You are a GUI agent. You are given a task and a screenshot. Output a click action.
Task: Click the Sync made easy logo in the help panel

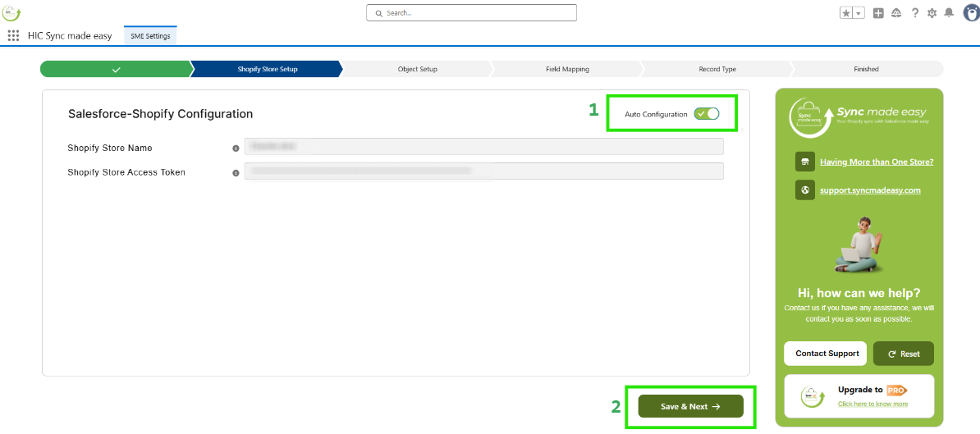point(859,116)
